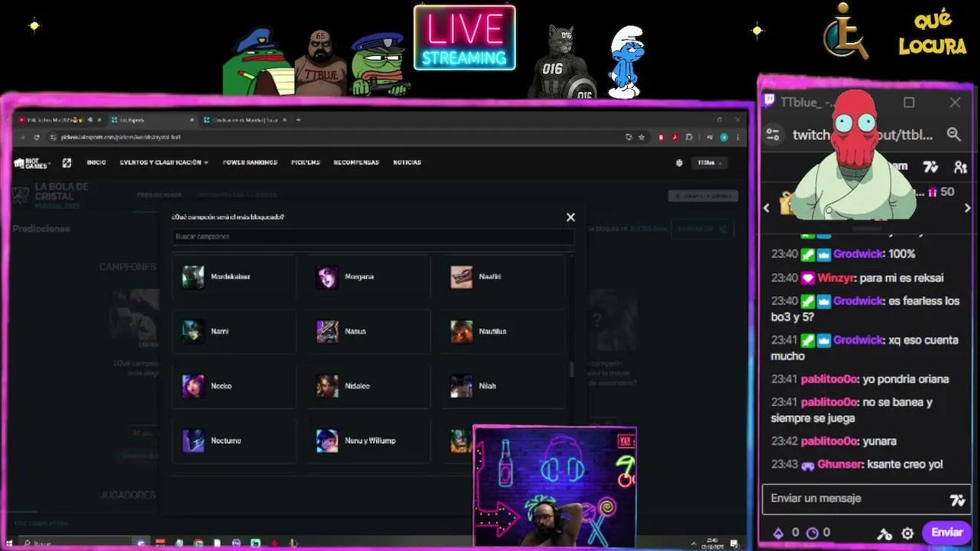Choose the 'Morgana' name label
The width and height of the screenshot is (980, 551).
point(359,277)
